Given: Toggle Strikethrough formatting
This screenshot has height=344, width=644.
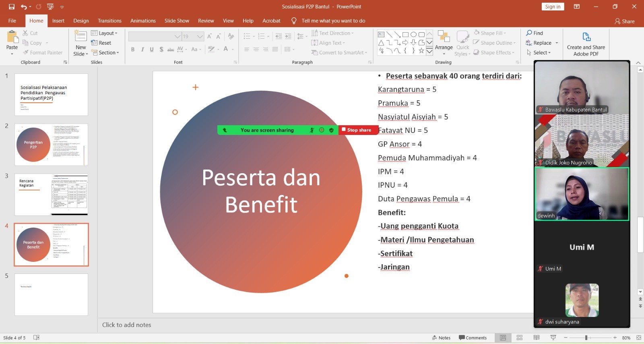Looking at the screenshot, I should pos(171,49).
